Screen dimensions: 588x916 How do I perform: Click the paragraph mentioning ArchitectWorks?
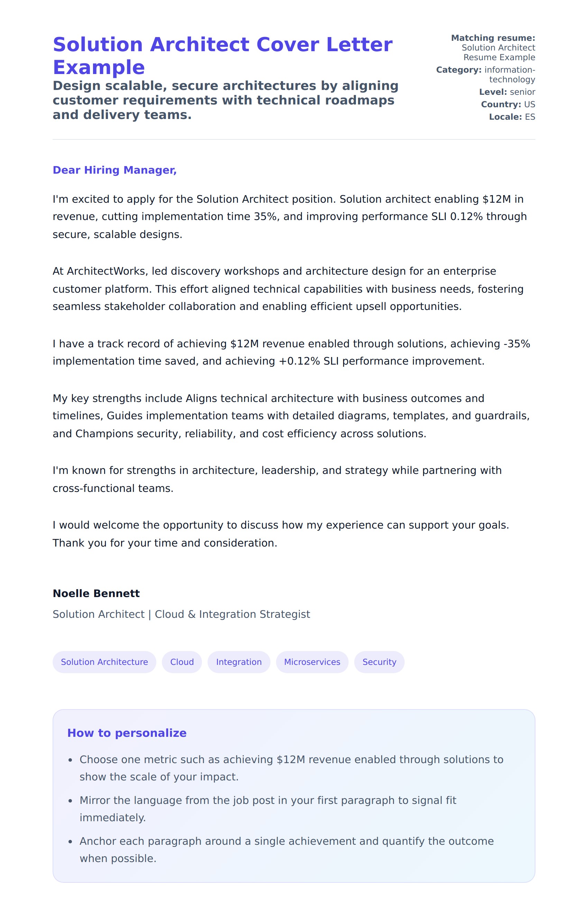click(288, 289)
